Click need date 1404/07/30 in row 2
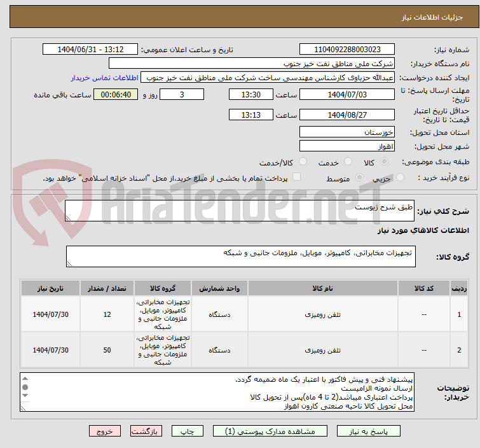 click(x=50, y=350)
